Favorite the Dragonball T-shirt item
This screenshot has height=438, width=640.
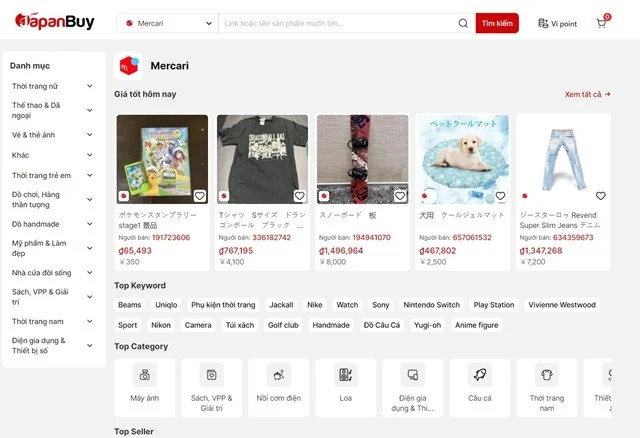coord(300,196)
